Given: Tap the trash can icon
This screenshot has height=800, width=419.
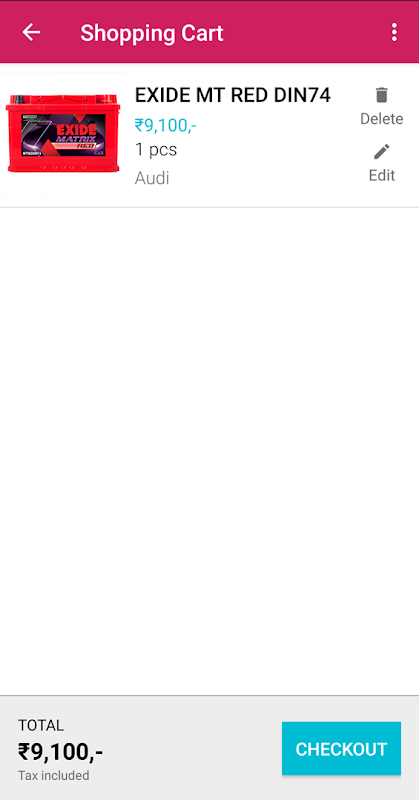Looking at the screenshot, I should coord(381,95).
